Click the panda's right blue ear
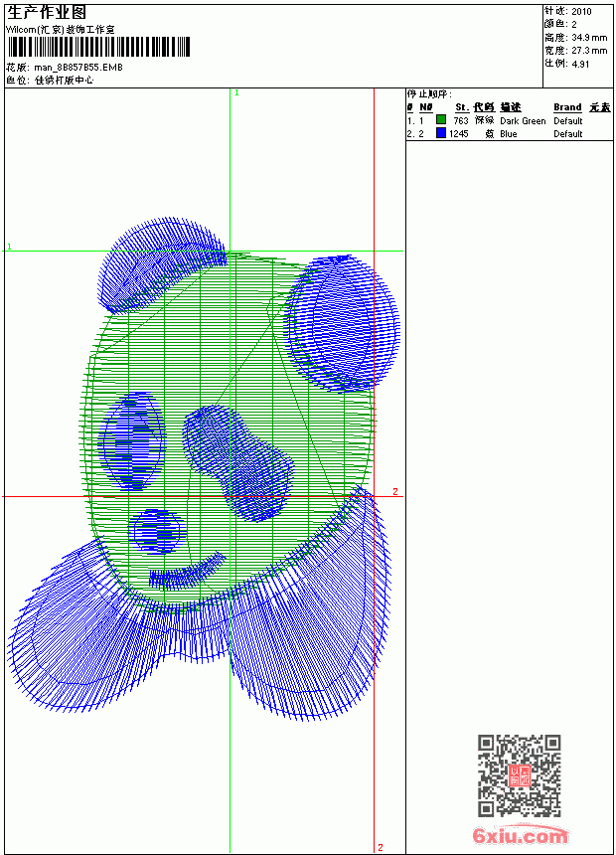The height and width of the screenshot is (855, 616). click(343, 323)
